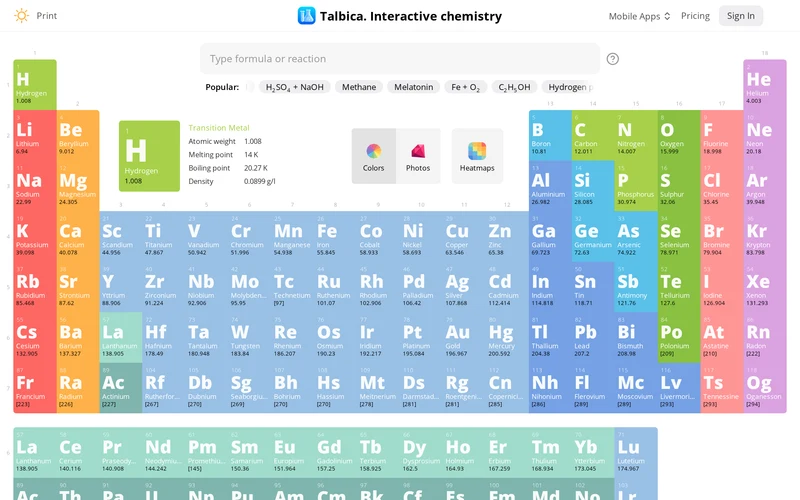Switch to the Photos view
The height and width of the screenshot is (500, 800).
[x=418, y=156]
